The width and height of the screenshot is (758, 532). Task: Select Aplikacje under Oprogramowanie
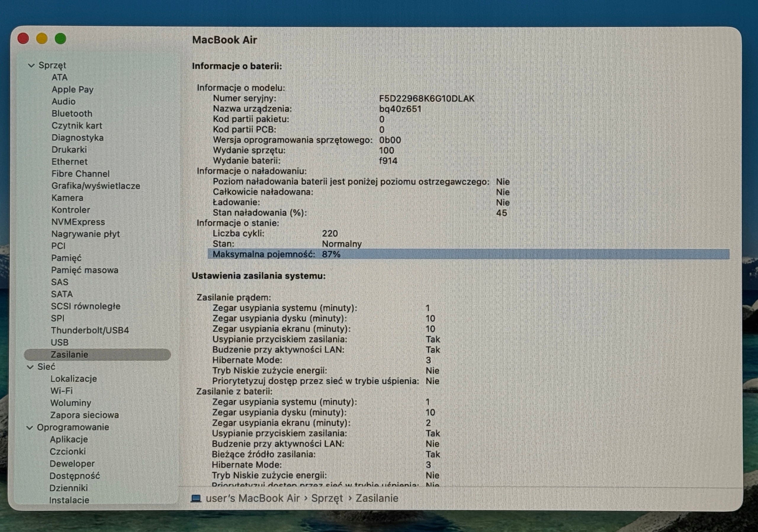[x=69, y=440]
